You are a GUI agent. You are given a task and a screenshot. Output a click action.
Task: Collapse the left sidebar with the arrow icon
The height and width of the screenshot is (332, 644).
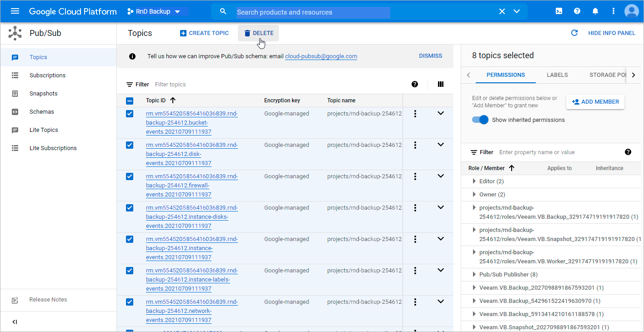[x=15, y=322]
